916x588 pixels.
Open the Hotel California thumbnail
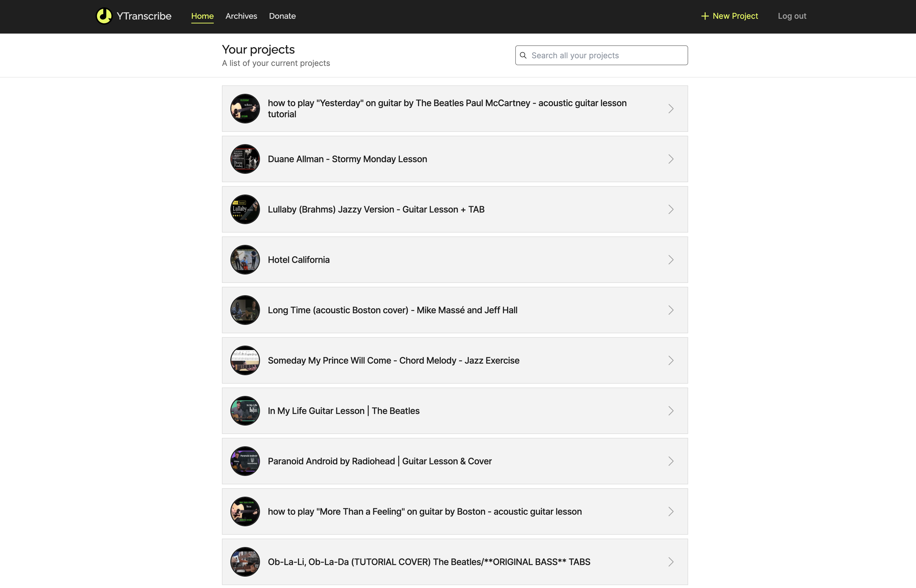(x=245, y=260)
